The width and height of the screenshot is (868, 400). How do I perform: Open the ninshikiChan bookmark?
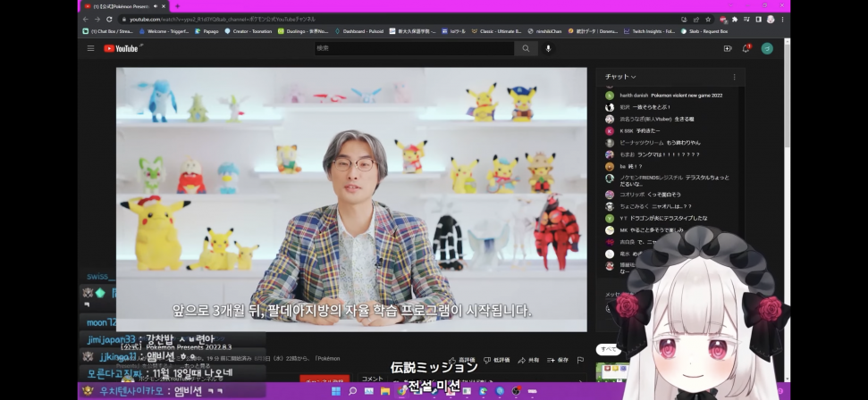pyautogui.click(x=544, y=31)
